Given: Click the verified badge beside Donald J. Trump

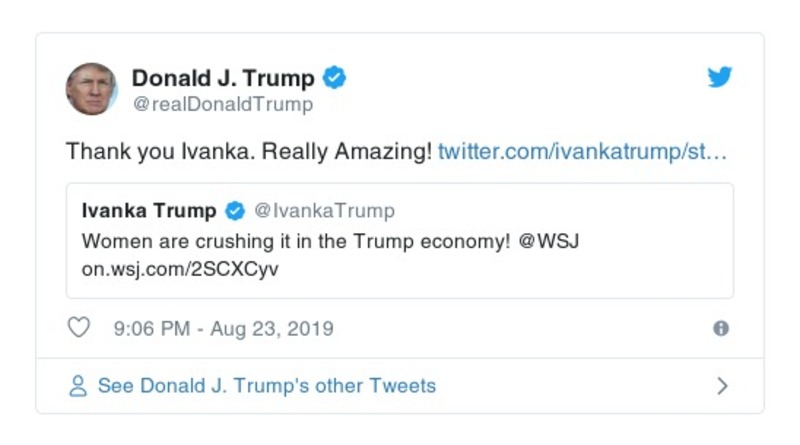Looking at the screenshot, I should (336, 77).
